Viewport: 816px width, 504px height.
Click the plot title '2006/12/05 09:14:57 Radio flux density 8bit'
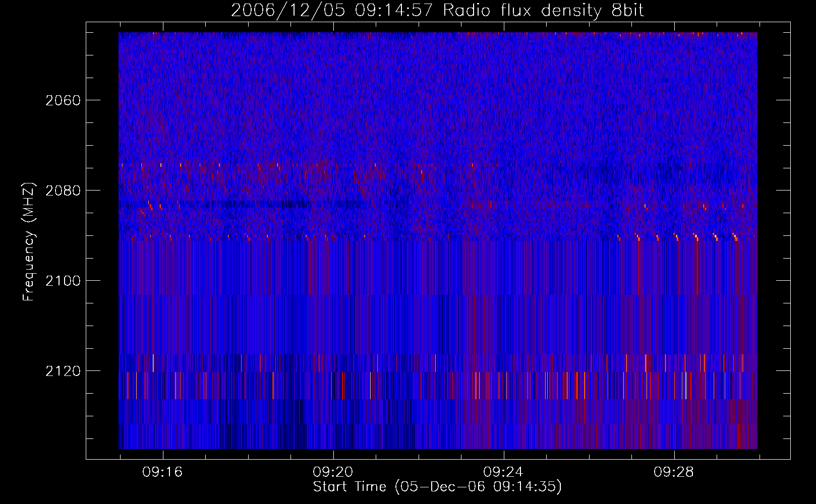tap(437, 11)
